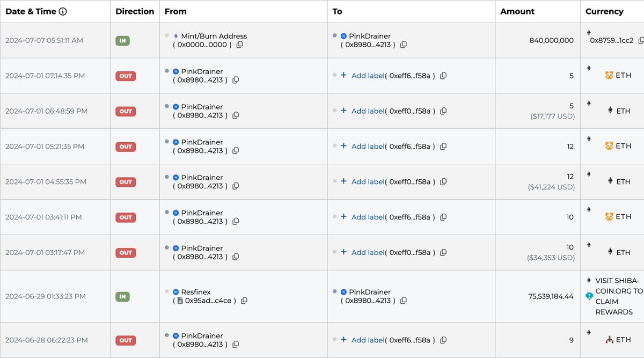Click the OUT badge in 06:22:23 PM row
The height and width of the screenshot is (358, 644).
[x=126, y=340]
